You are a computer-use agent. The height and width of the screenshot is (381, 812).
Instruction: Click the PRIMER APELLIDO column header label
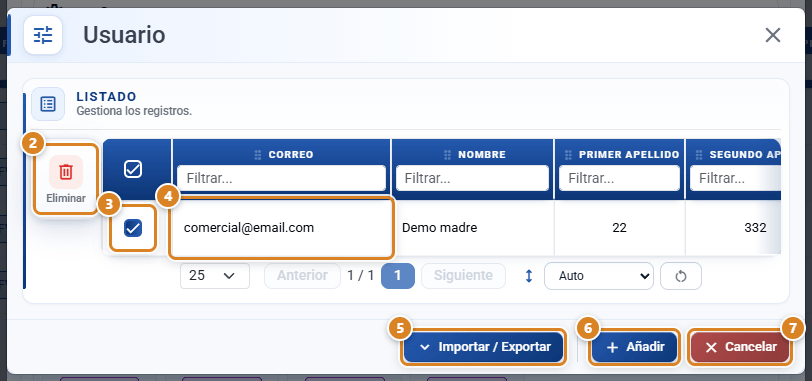[629, 155]
